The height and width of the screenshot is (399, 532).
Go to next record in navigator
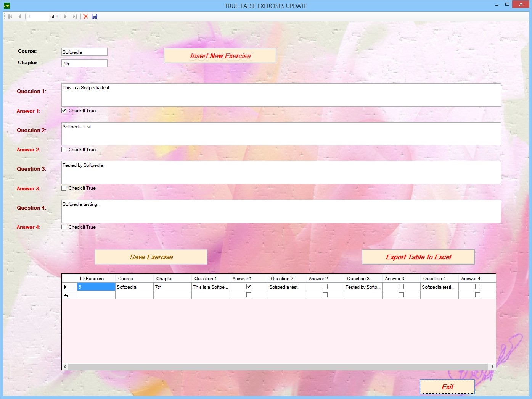66,16
